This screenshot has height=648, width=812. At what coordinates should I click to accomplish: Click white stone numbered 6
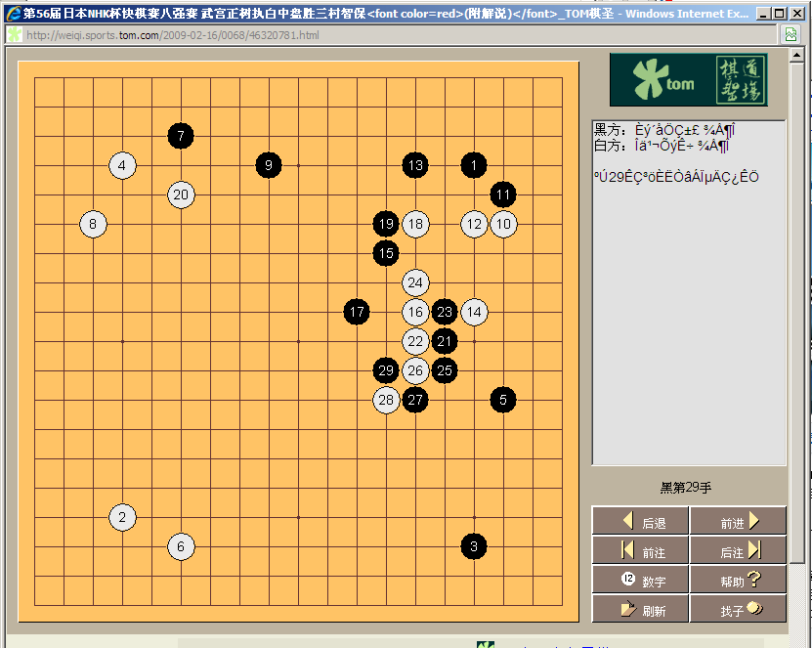[x=181, y=546]
